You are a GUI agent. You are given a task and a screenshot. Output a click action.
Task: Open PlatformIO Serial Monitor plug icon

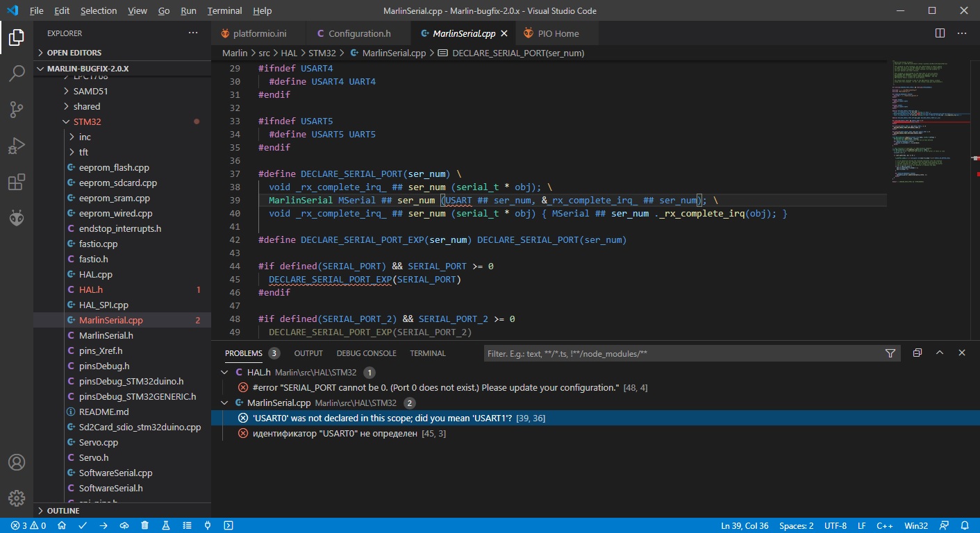208,526
